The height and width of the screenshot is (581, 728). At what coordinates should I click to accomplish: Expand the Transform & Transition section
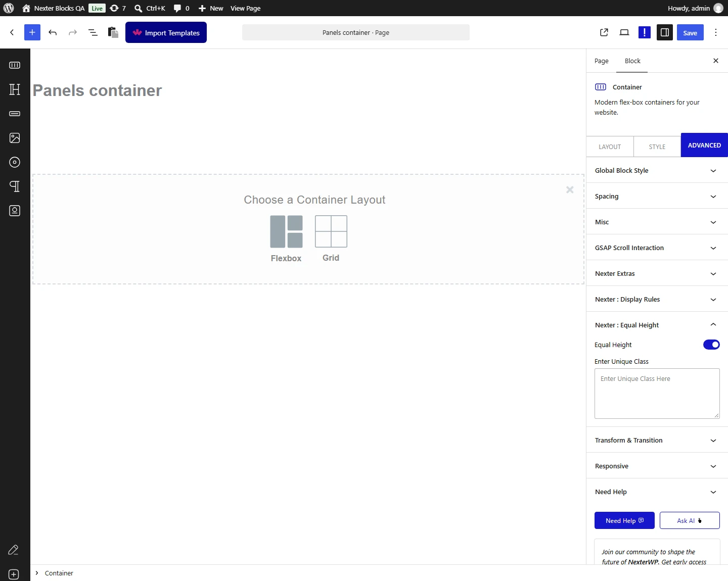pyautogui.click(x=657, y=440)
